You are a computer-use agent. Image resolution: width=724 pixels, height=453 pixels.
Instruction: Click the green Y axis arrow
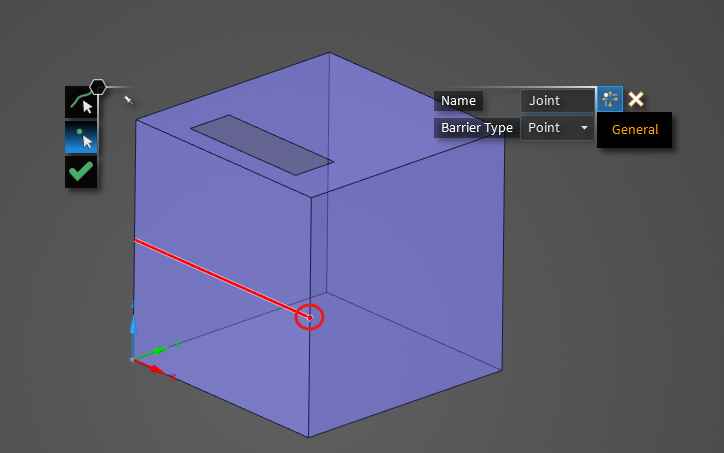coord(160,350)
